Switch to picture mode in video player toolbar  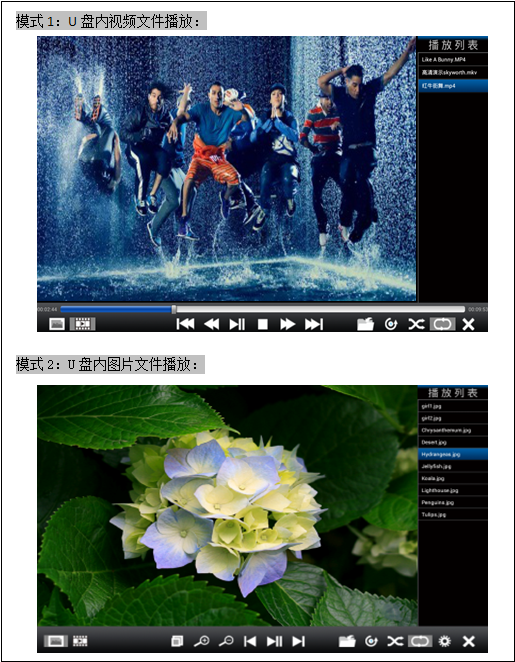57,324
